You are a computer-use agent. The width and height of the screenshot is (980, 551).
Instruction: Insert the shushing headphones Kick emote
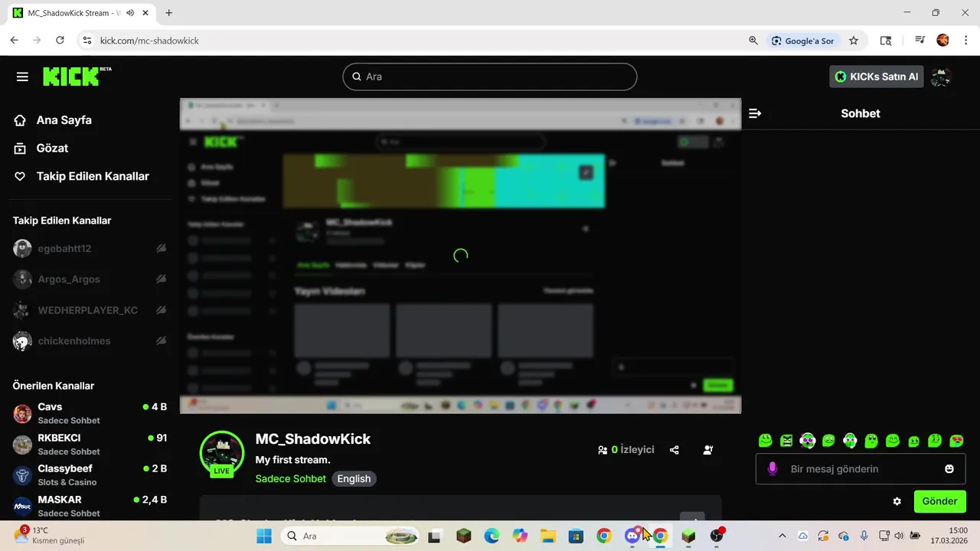(850, 441)
